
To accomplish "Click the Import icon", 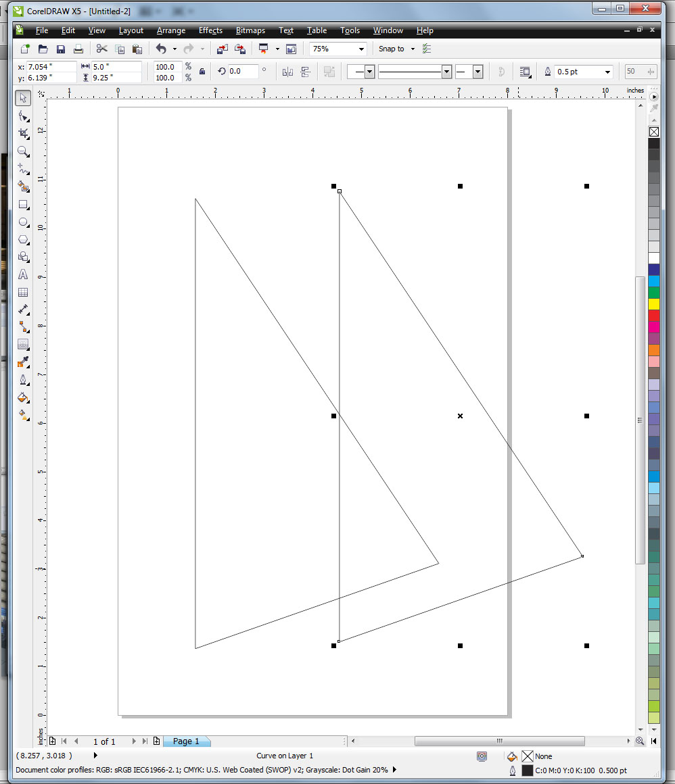I will click(x=222, y=49).
